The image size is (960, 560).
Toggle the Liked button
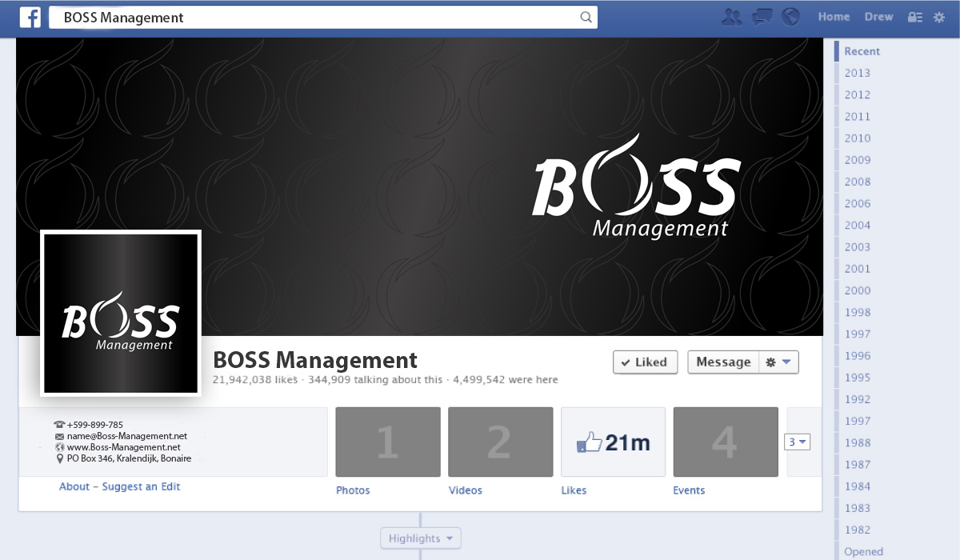[x=645, y=362]
